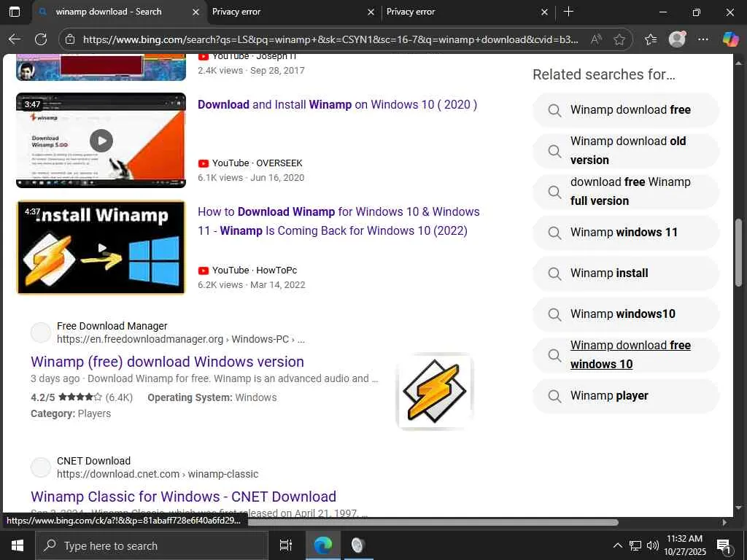Open Edge Settings and more menu

pyautogui.click(x=703, y=39)
